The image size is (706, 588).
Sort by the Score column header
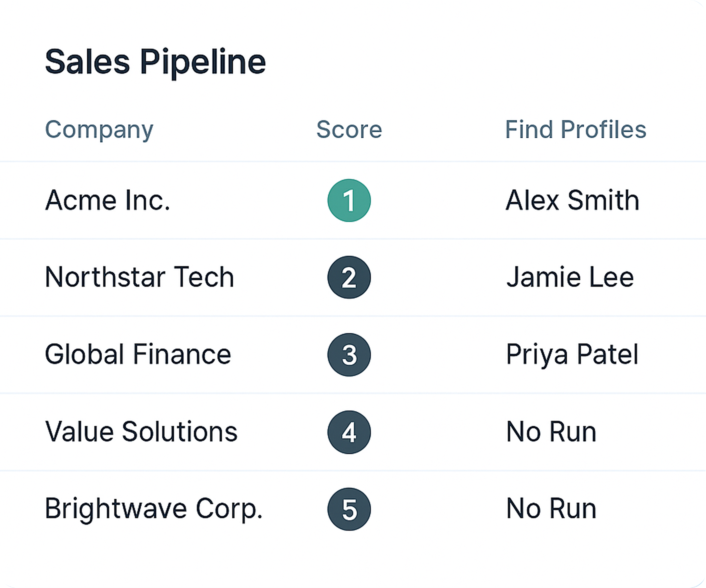pos(349,129)
